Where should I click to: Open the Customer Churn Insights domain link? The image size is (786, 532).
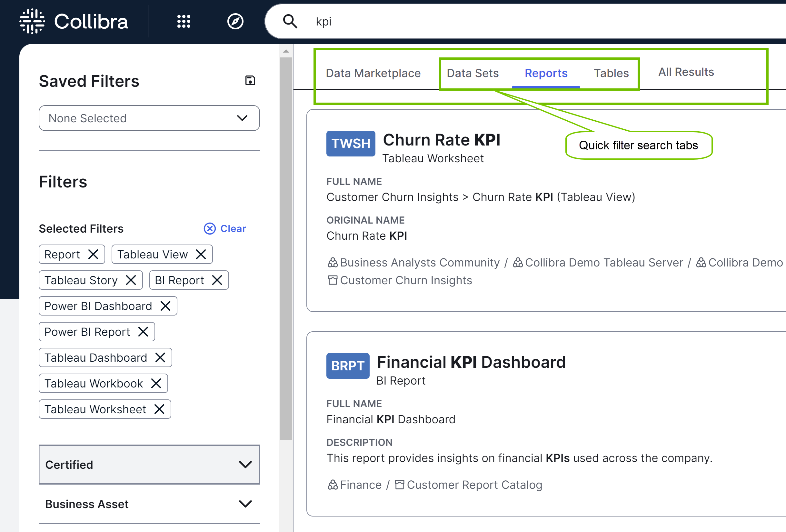406,280
